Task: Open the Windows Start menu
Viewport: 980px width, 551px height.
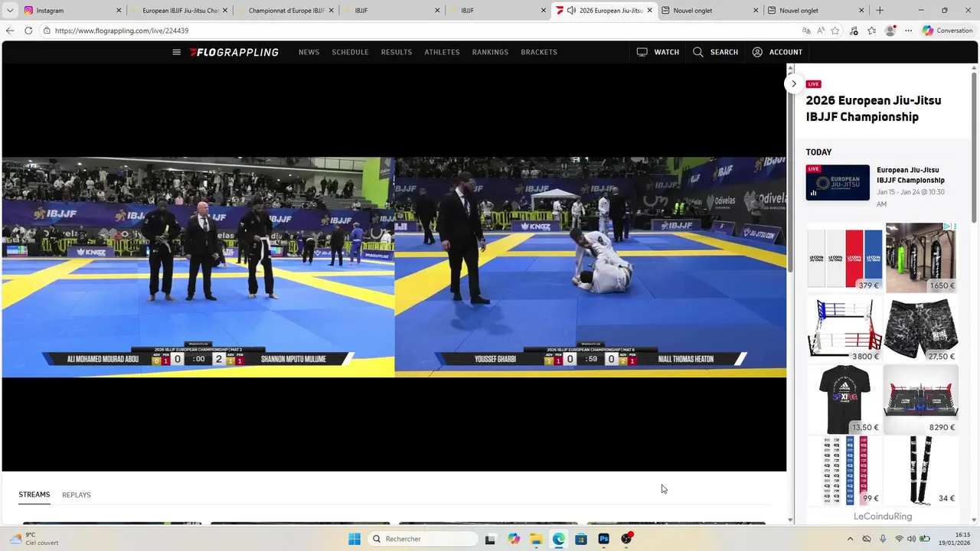Action: (x=354, y=539)
